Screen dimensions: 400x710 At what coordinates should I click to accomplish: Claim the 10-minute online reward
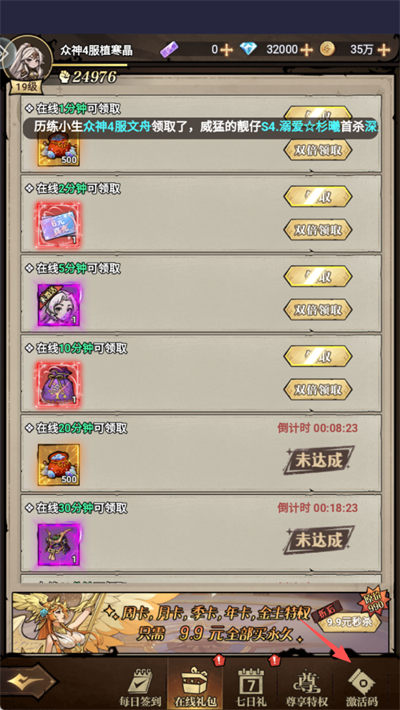318,356
